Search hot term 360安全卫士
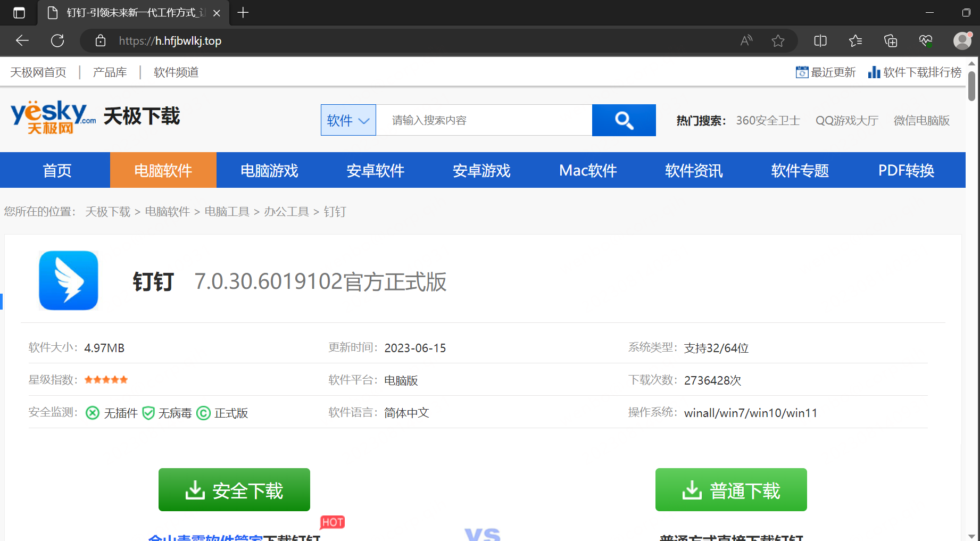This screenshot has width=980, height=541. click(x=768, y=121)
